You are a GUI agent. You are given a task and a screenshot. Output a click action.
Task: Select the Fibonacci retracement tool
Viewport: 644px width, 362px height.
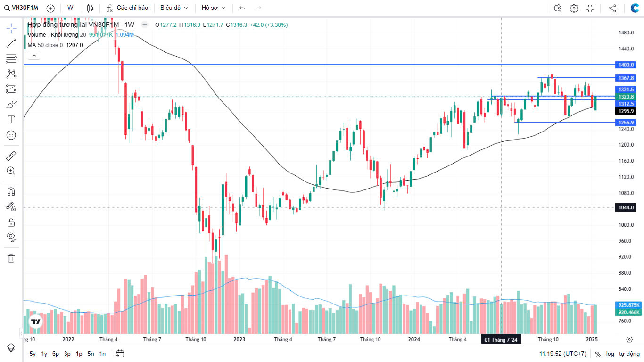(x=11, y=59)
